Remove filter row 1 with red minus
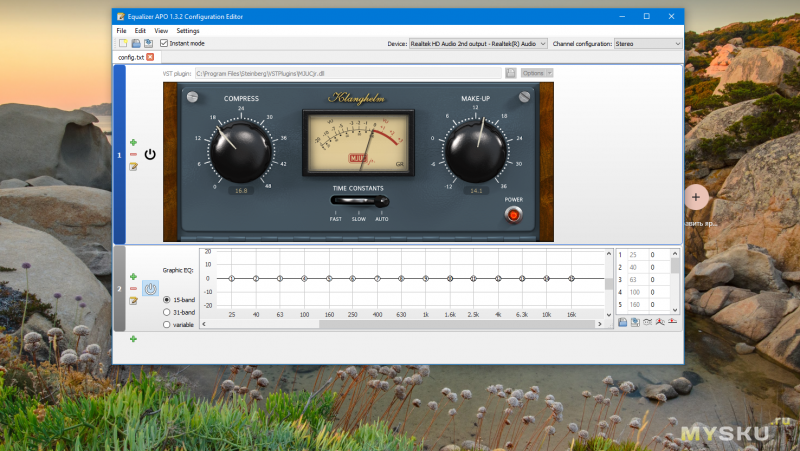The height and width of the screenshot is (451, 800). pyautogui.click(x=133, y=155)
